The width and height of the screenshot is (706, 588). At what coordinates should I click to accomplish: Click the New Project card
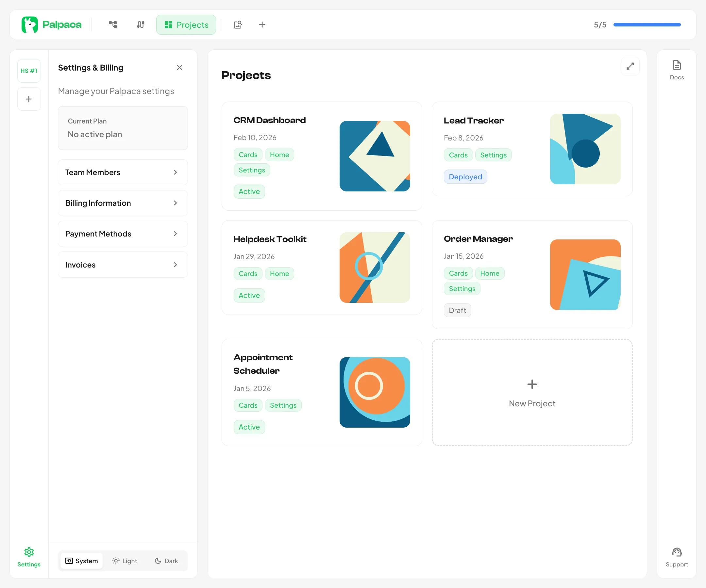click(x=531, y=392)
